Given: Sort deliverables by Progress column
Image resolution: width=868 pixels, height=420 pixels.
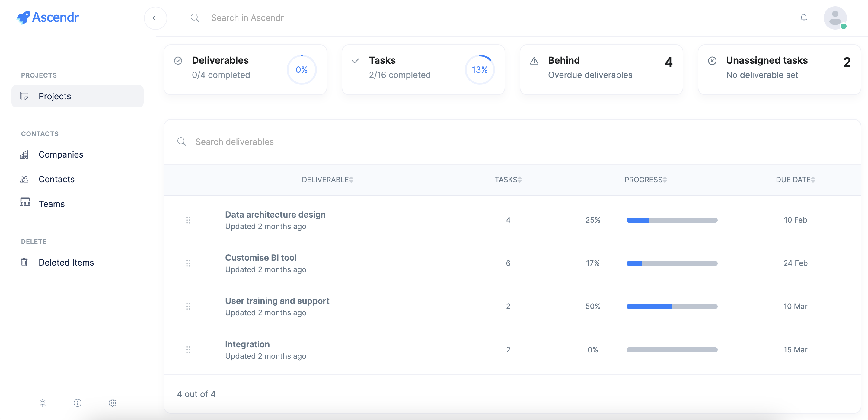Looking at the screenshot, I should coord(645,180).
